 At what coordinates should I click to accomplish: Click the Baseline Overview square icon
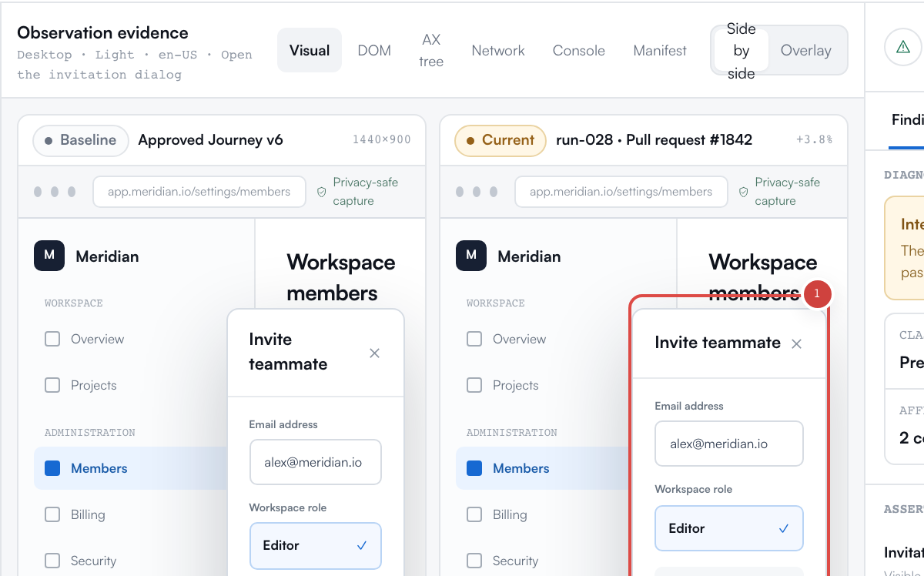pos(52,339)
